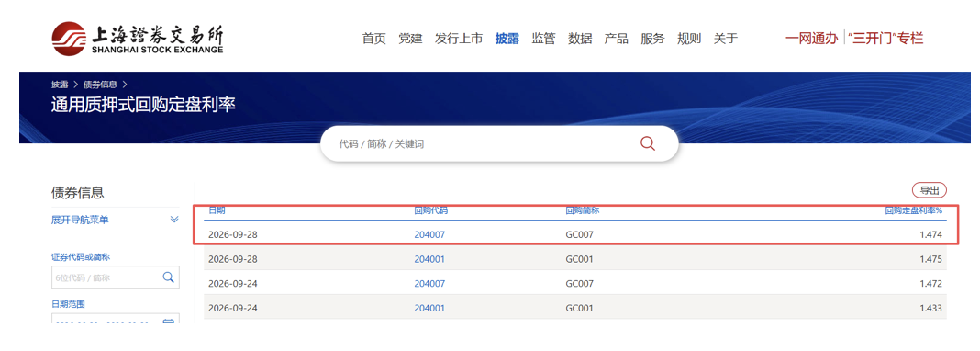Click the 一网通办 link

pos(811,39)
